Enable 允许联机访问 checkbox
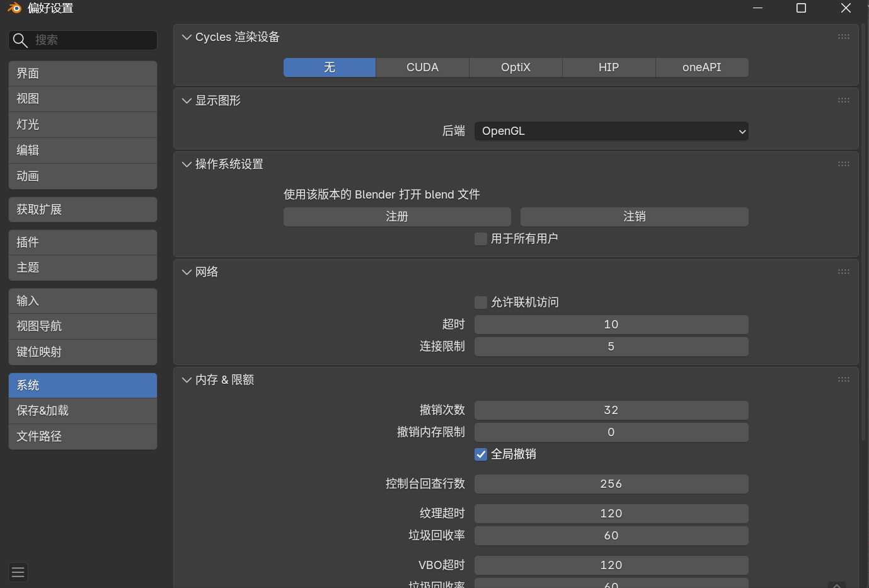Screen dimensions: 869x588 (481, 303)
